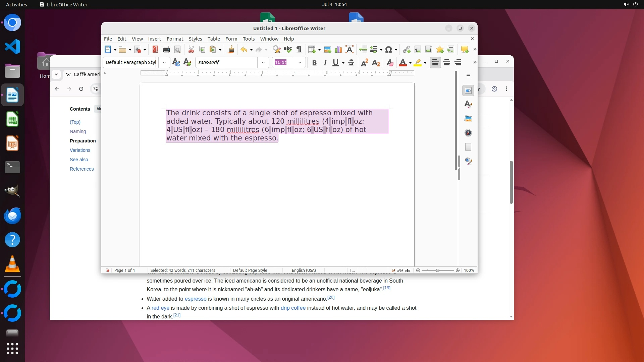Screen dimensions: 644x362
Task: Click Export as PDF icon
Action: pos(155,50)
